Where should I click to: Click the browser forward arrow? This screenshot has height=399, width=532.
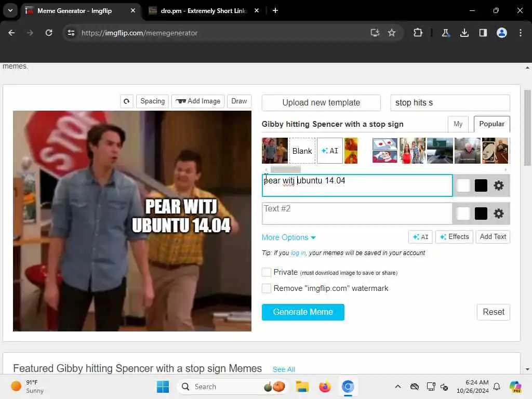tap(30, 33)
